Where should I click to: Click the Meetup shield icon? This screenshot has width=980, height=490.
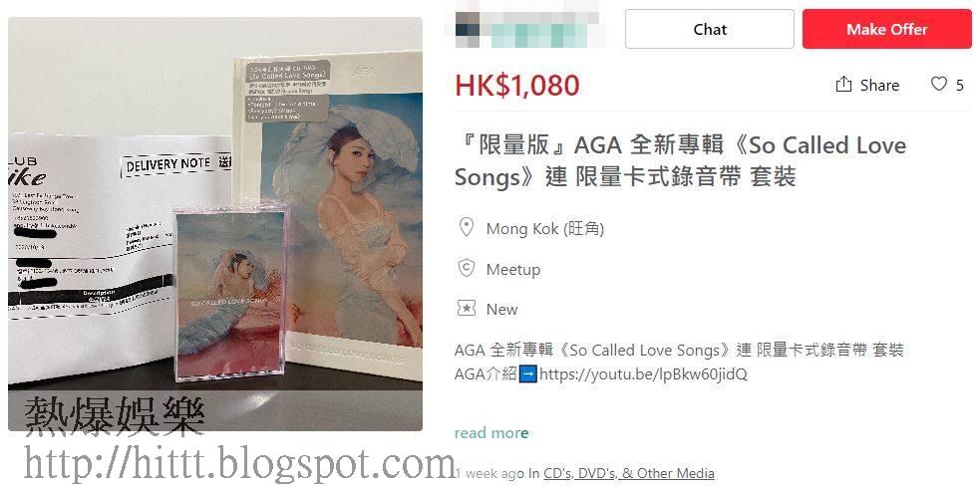[x=467, y=269]
